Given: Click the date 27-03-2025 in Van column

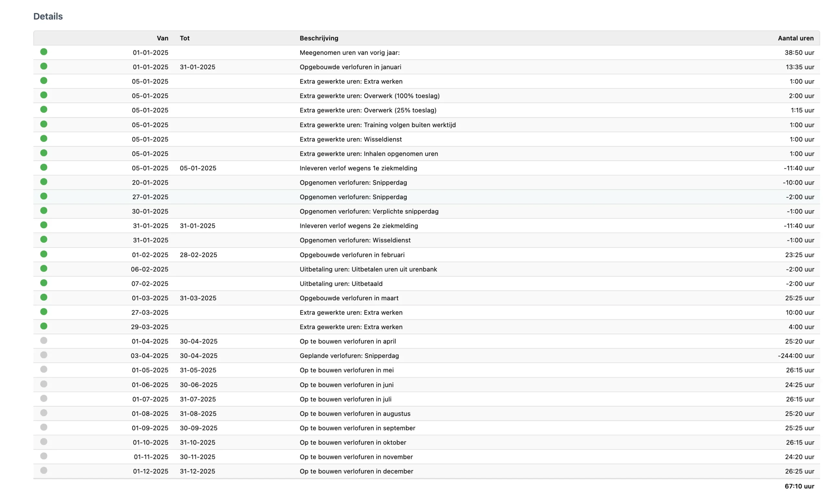Looking at the screenshot, I should click(x=149, y=313).
